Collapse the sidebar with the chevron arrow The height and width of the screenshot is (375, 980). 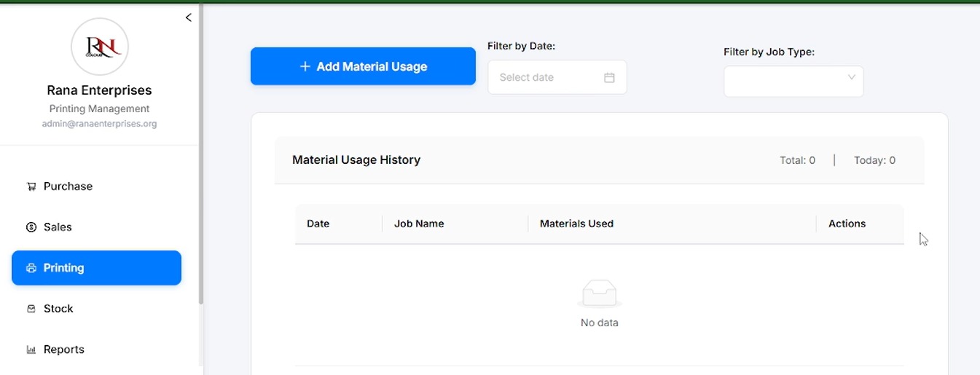coord(188,17)
